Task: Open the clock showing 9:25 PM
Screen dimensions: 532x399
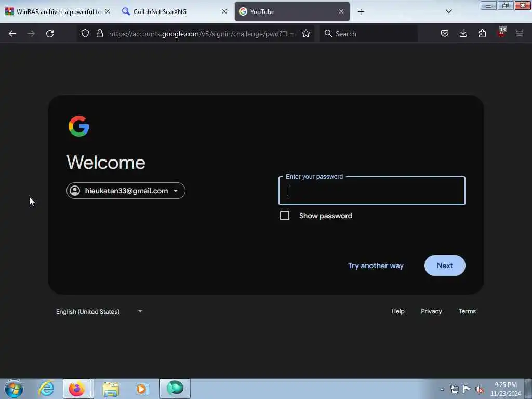Action: coord(506,389)
